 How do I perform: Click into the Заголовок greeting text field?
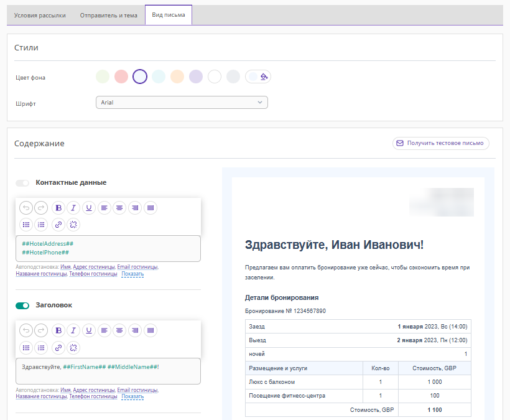pos(108,371)
